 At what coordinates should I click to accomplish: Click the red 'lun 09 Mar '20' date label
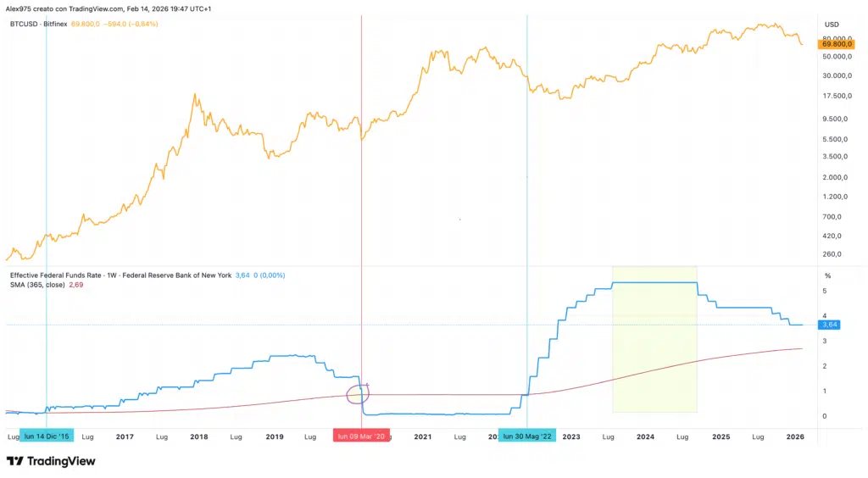[362, 436]
